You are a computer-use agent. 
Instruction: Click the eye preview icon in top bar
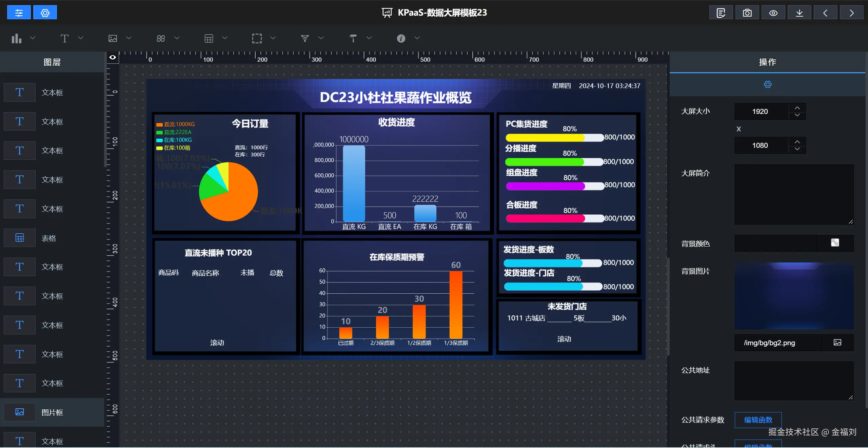click(x=773, y=13)
